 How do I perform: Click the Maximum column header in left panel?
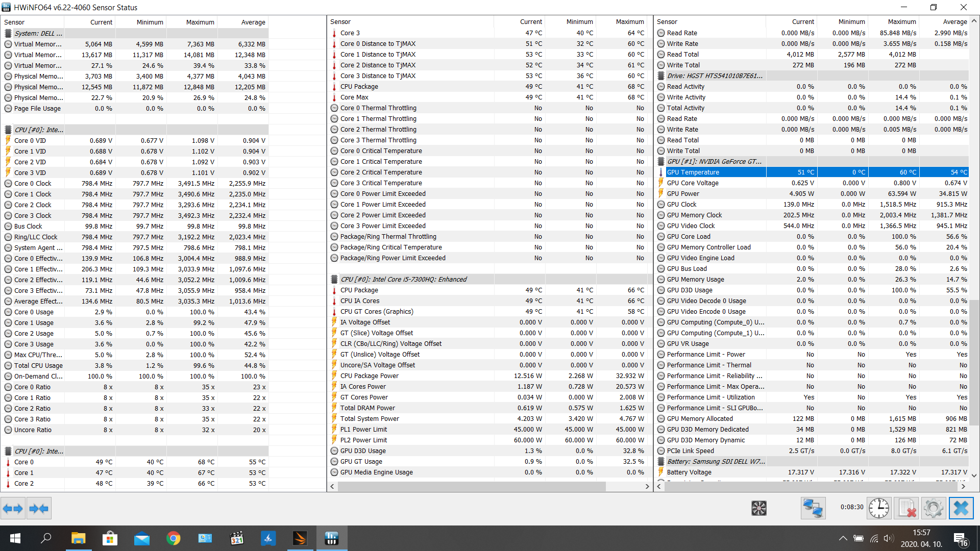[200, 22]
